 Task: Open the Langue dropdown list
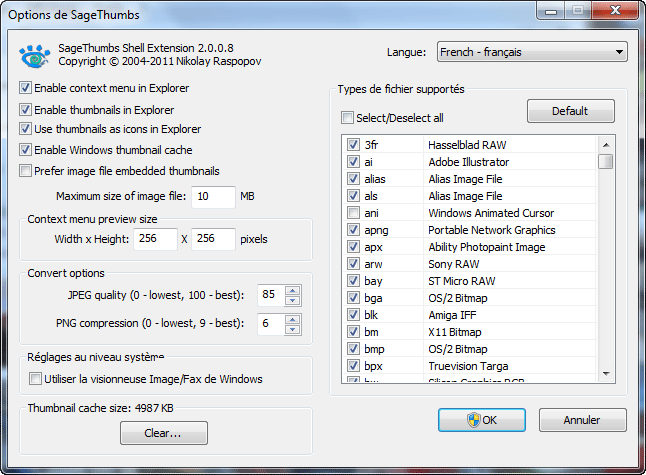click(x=532, y=52)
